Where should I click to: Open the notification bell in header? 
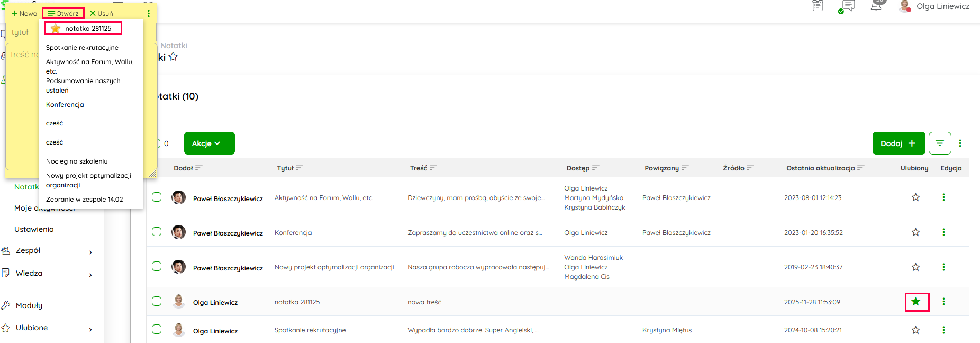click(876, 6)
